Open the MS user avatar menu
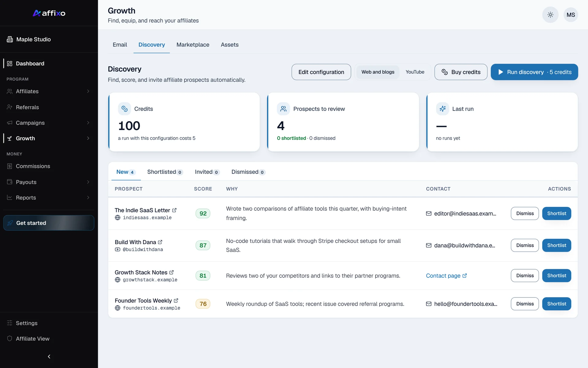Image resolution: width=588 pixels, height=368 pixels. (x=571, y=15)
